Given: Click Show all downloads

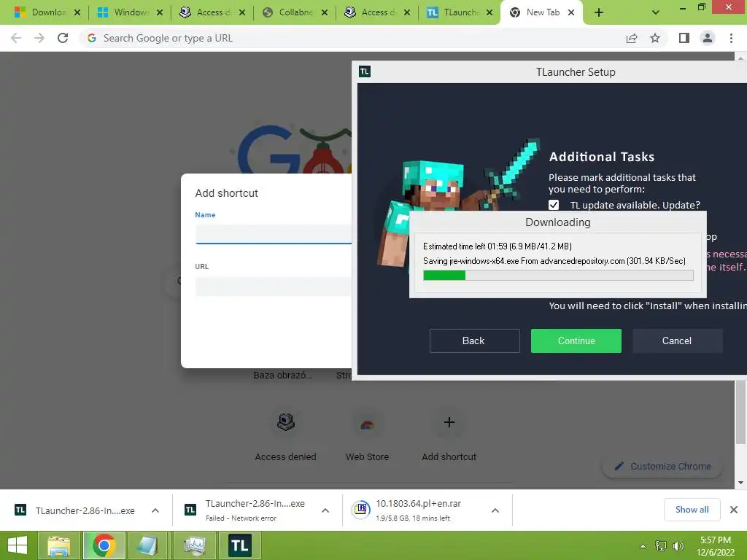Looking at the screenshot, I should click(x=692, y=510).
